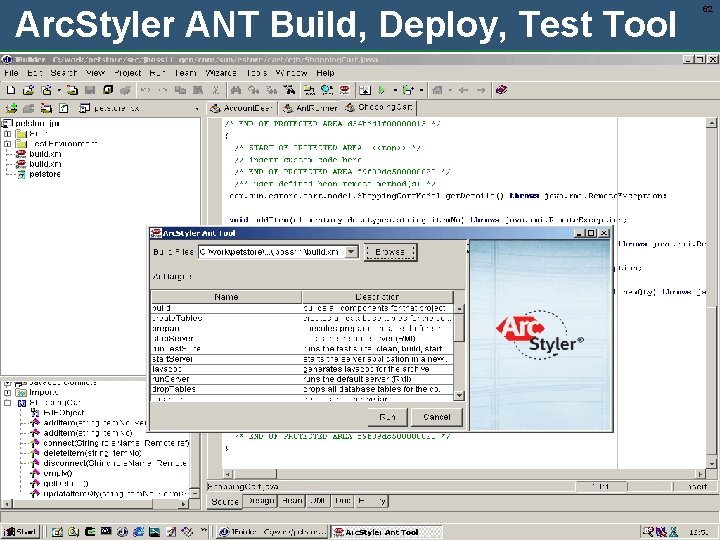Open the project selector dropdown in project pane

point(197,109)
